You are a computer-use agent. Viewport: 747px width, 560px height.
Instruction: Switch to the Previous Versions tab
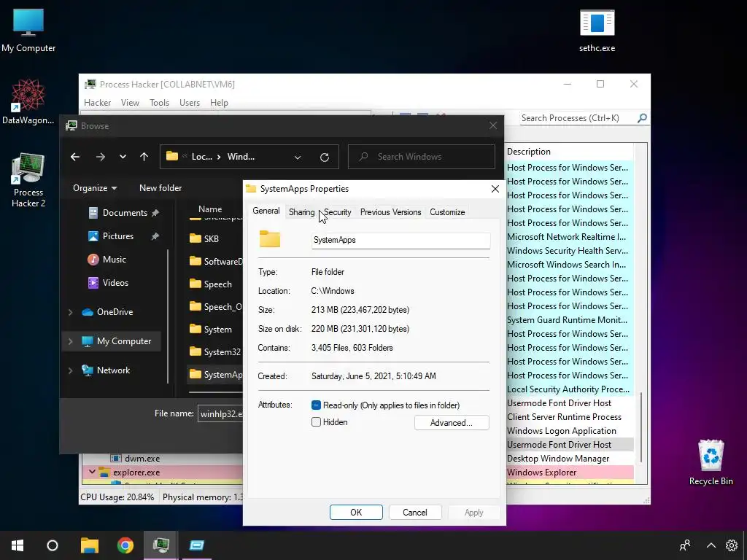[x=391, y=212]
